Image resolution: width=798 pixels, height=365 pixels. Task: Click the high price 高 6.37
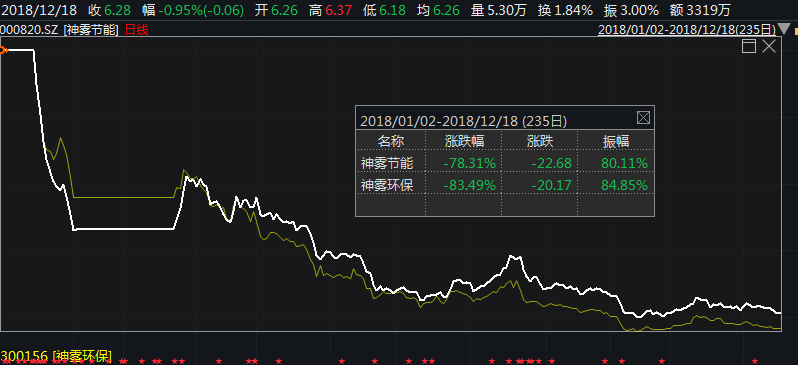pos(331,10)
